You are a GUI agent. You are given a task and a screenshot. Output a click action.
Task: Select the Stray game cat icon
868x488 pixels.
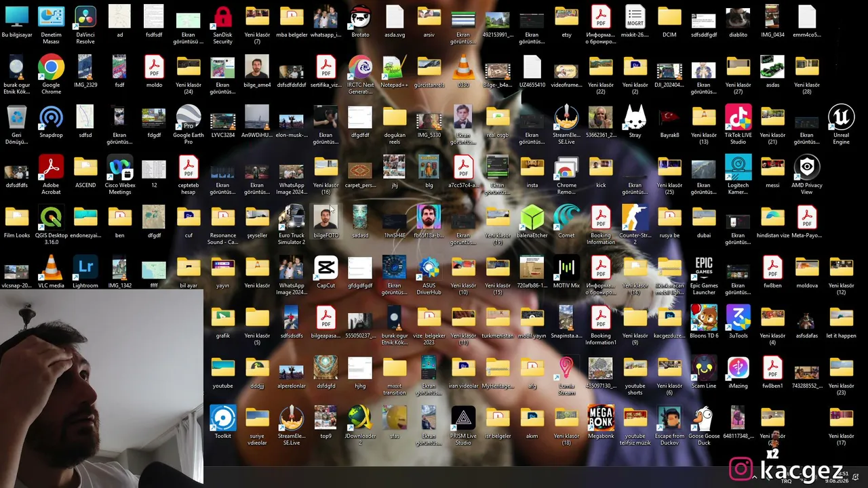[x=635, y=123]
